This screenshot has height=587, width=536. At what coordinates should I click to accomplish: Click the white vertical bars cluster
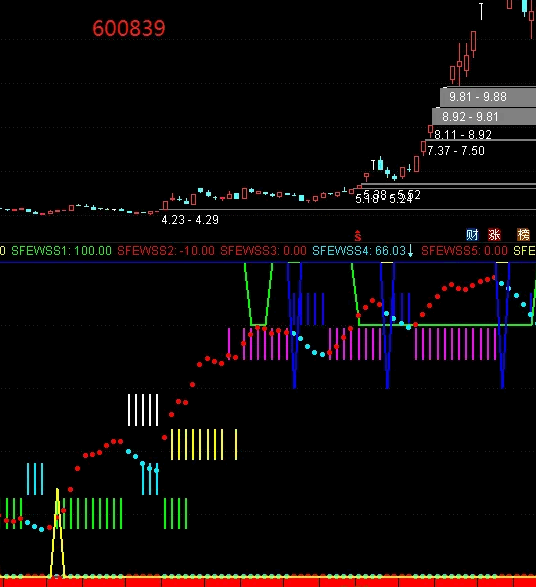click(x=143, y=410)
